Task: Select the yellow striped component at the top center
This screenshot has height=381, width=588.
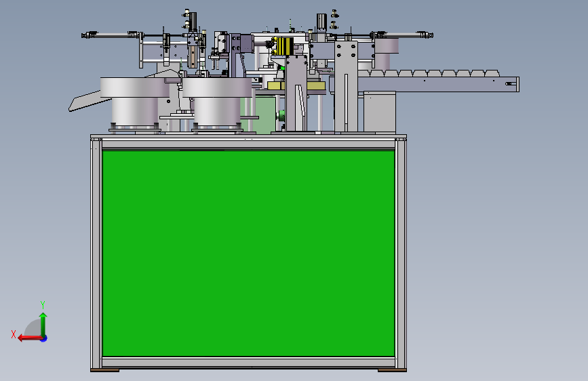Action: point(284,46)
